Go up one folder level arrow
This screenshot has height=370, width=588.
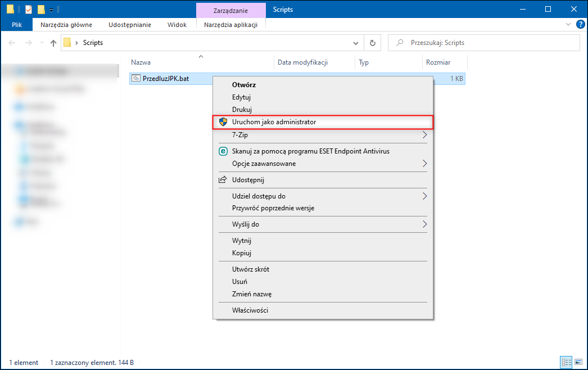pos(53,43)
